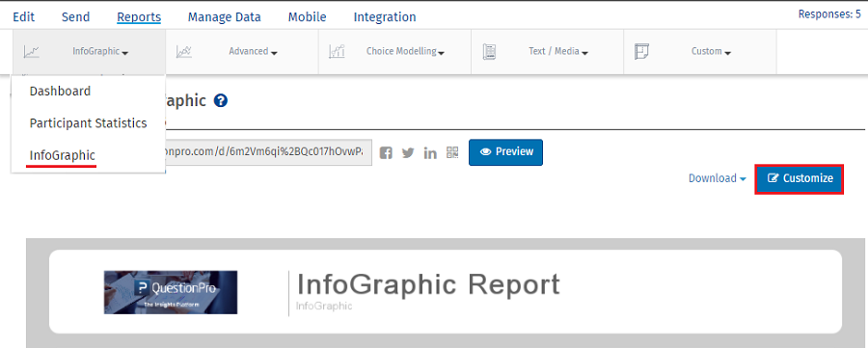Open the Download dropdown
Image resolution: width=868 pixels, height=348 pixels.
717,178
